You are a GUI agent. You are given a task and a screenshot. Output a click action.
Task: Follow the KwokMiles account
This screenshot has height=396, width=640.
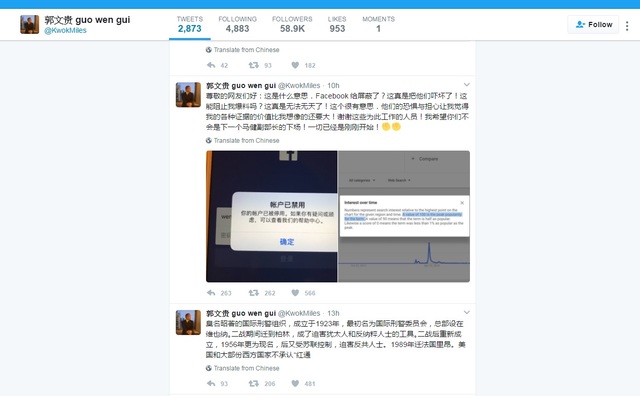pyautogui.click(x=593, y=24)
